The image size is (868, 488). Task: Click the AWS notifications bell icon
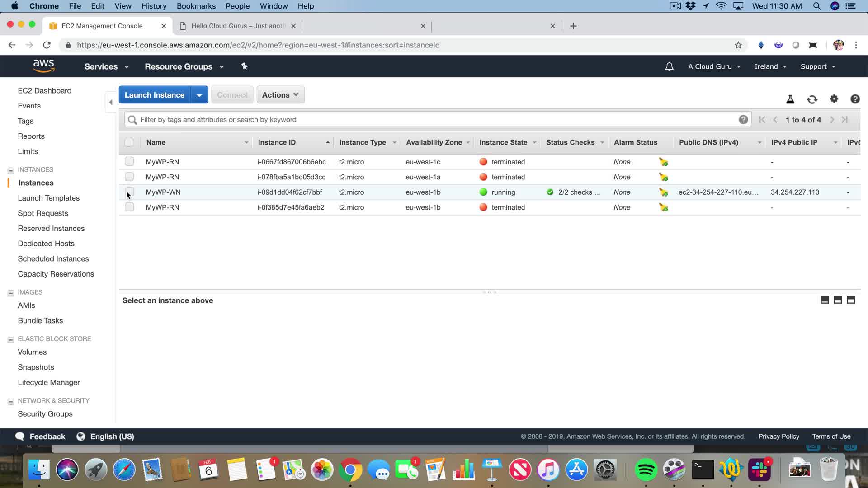click(669, 66)
